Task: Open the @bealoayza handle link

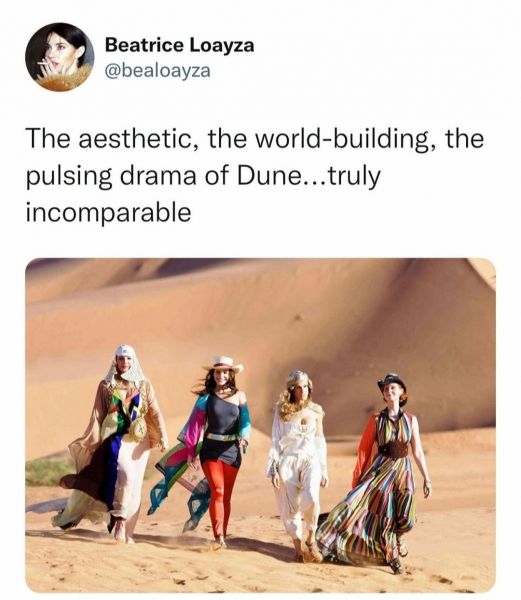Action: click(158, 70)
